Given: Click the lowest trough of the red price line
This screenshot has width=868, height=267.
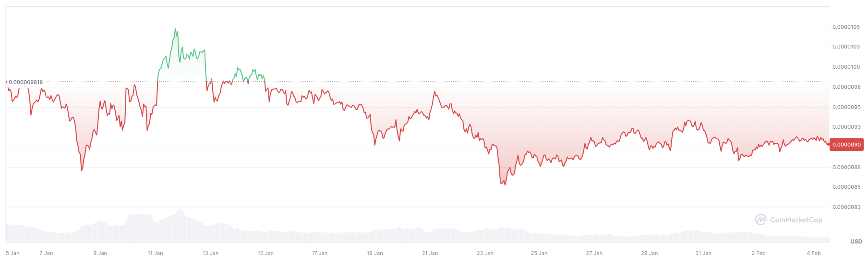Looking at the screenshot, I should (x=505, y=184).
